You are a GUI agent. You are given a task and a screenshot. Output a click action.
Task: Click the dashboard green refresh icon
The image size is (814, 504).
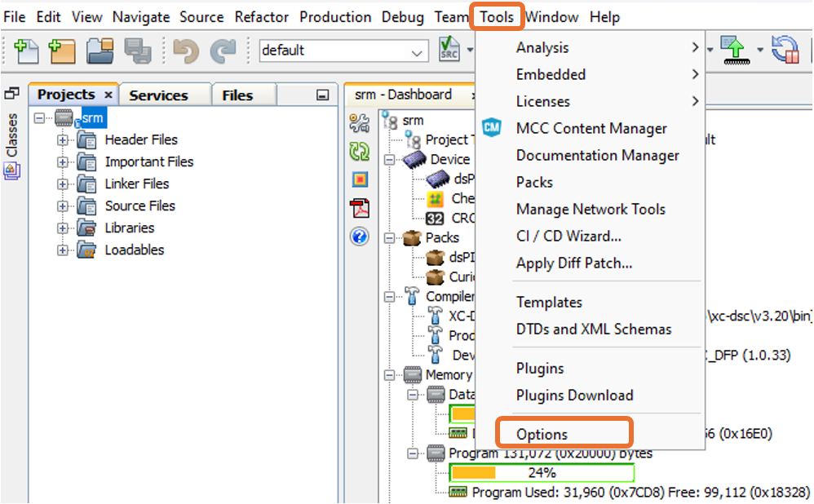[359, 152]
